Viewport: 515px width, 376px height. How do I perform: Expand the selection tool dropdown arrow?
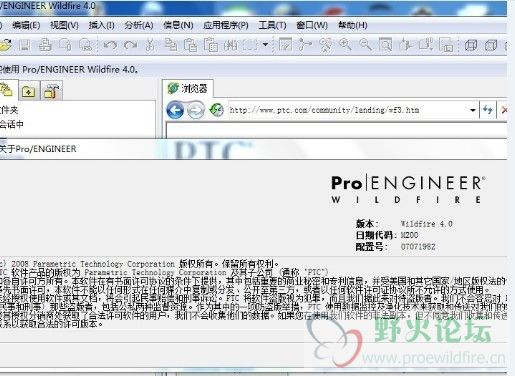(x=266, y=44)
